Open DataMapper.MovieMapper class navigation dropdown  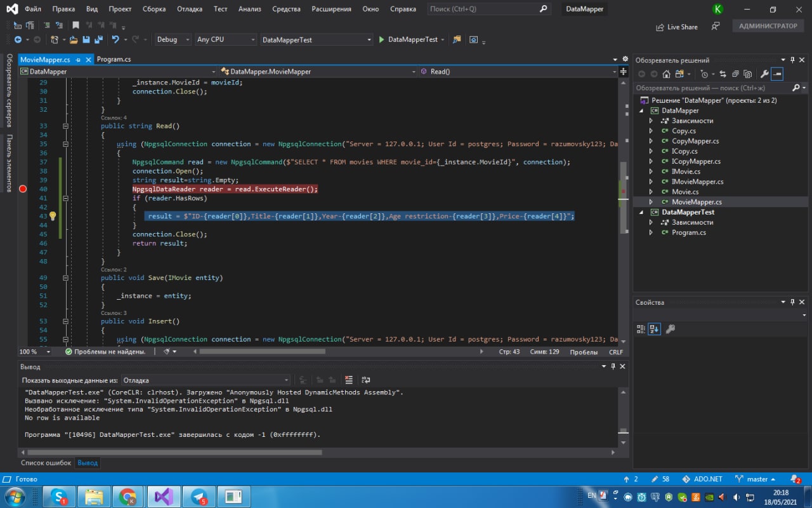317,72
